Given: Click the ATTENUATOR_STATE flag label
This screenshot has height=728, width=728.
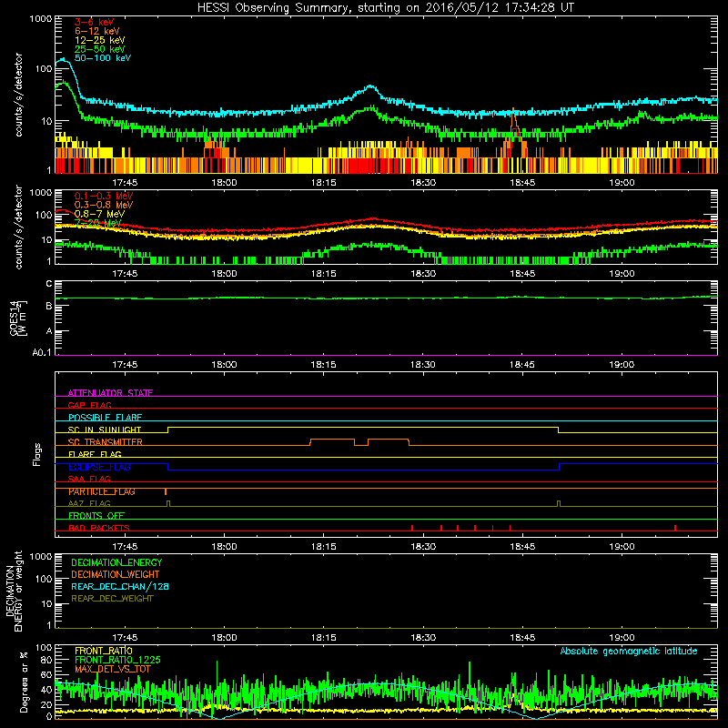Looking at the screenshot, I should pyautogui.click(x=110, y=393).
